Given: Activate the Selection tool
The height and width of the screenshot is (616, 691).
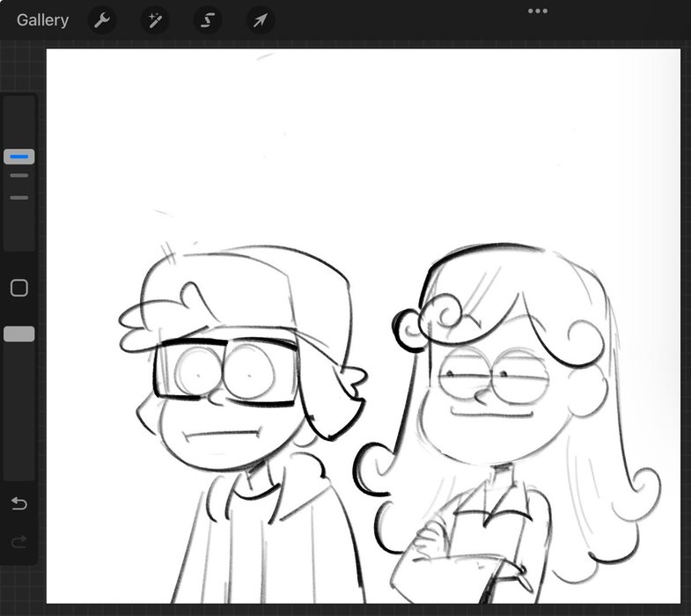Looking at the screenshot, I should (x=208, y=20).
